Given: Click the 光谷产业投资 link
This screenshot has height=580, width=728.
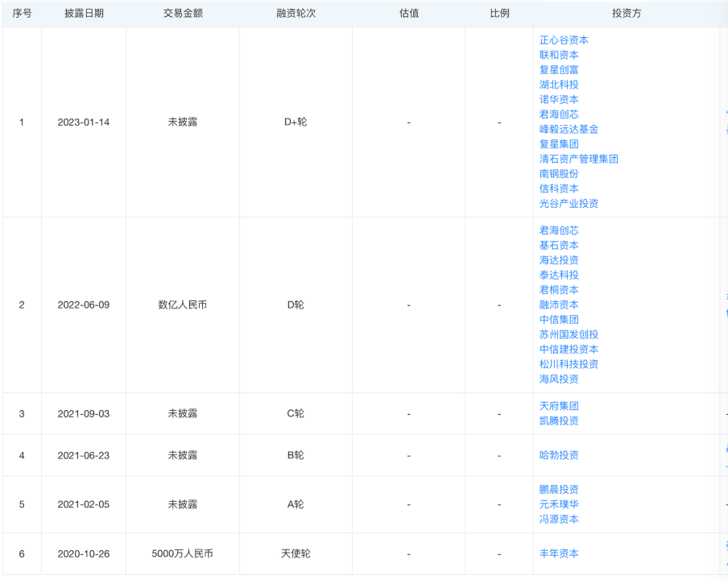Looking at the screenshot, I should click(x=569, y=204).
